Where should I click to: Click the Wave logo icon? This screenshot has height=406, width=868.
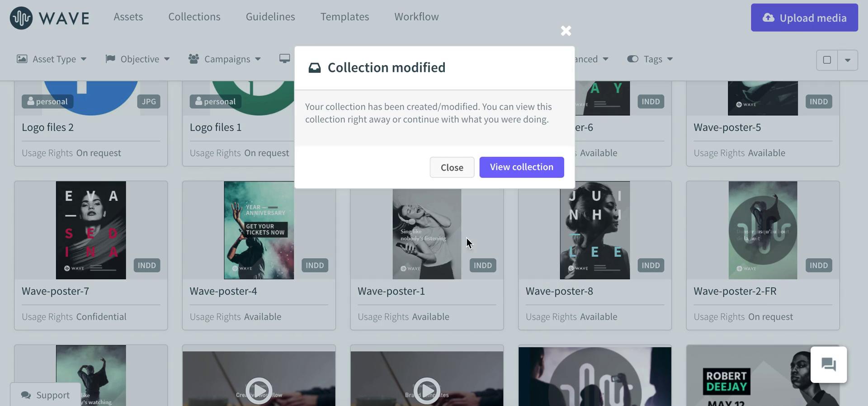coord(21,18)
